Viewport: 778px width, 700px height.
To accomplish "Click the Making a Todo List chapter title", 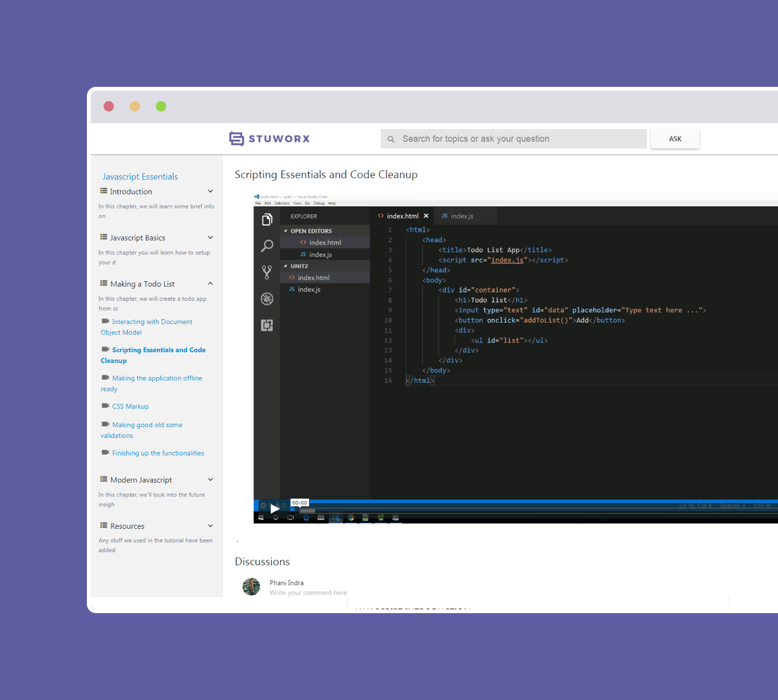I will (x=143, y=284).
